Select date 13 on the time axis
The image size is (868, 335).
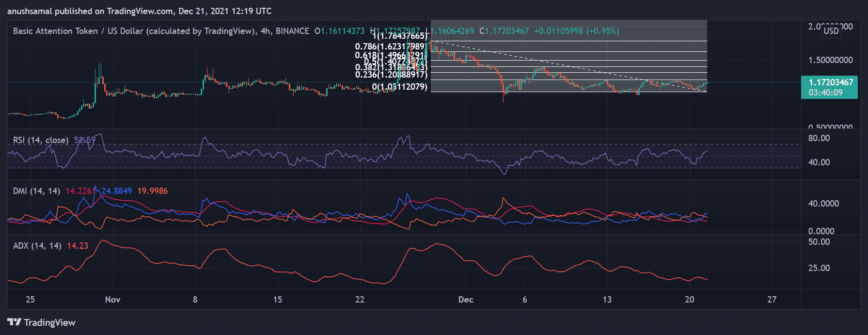[607, 300]
